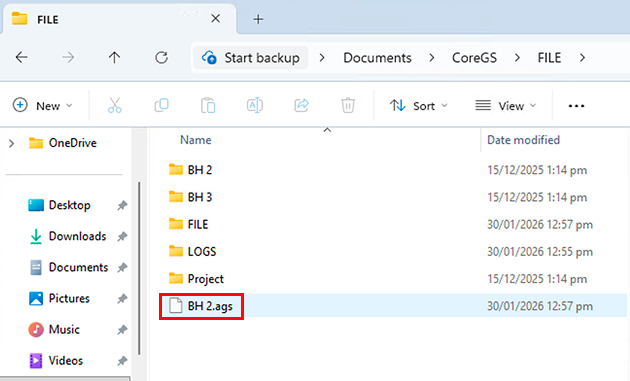Click the Paste clipboard icon
The width and height of the screenshot is (630, 381).
(x=208, y=106)
